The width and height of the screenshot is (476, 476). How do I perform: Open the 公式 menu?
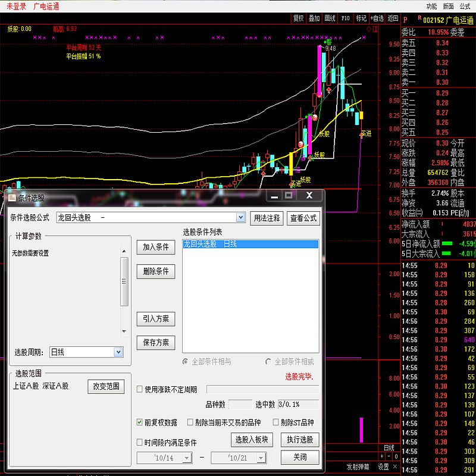(x=465, y=6)
